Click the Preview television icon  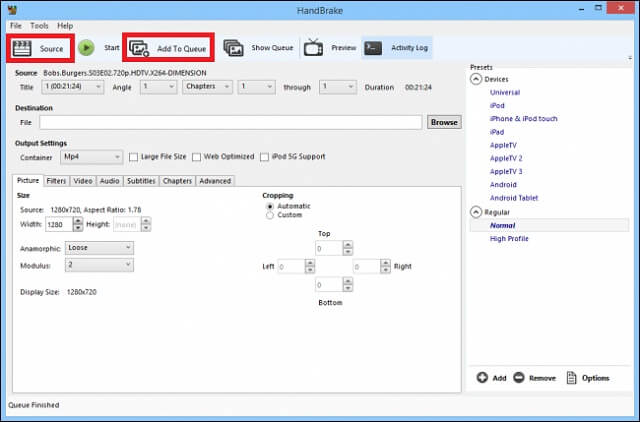click(x=313, y=47)
